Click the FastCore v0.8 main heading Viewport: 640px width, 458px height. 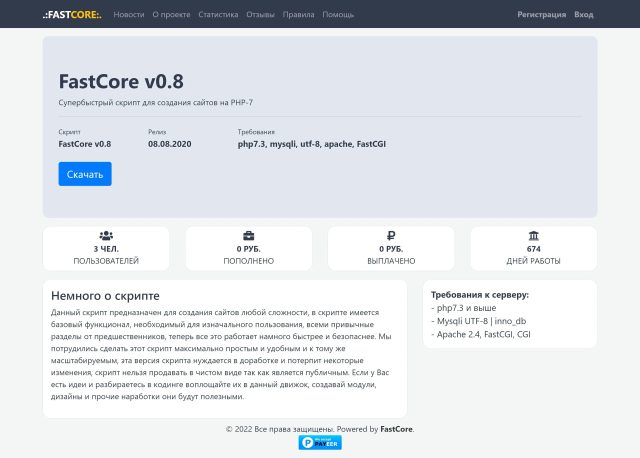click(x=121, y=82)
